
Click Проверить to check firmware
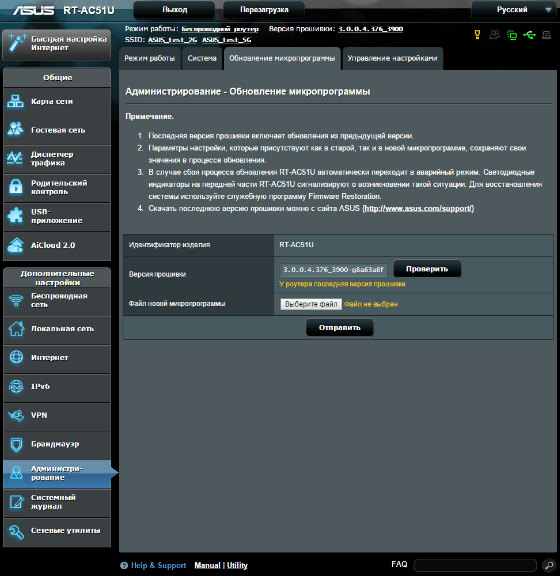tap(427, 269)
